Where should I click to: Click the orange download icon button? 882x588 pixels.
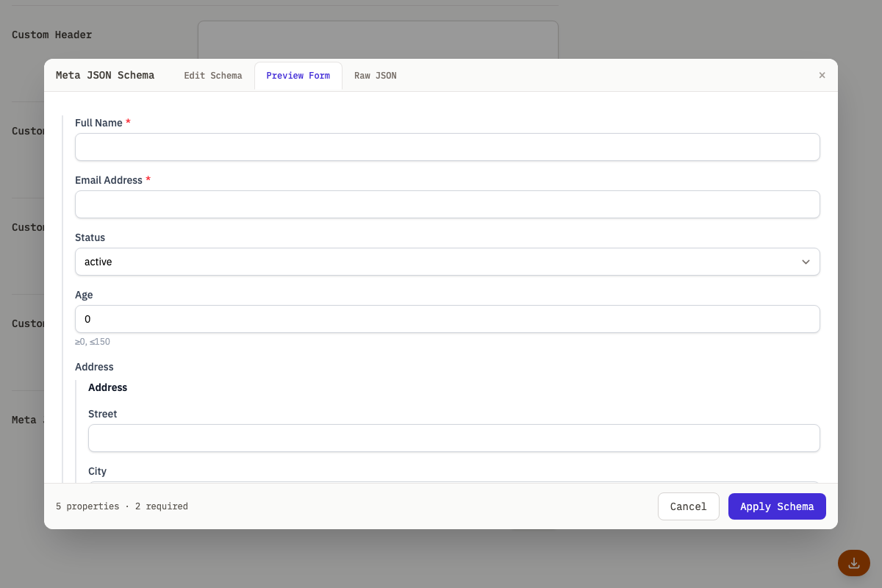point(854,563)
